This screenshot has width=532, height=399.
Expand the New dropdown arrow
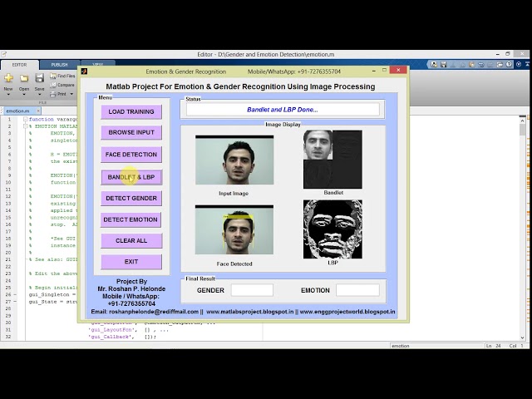(x=8, y=95)
